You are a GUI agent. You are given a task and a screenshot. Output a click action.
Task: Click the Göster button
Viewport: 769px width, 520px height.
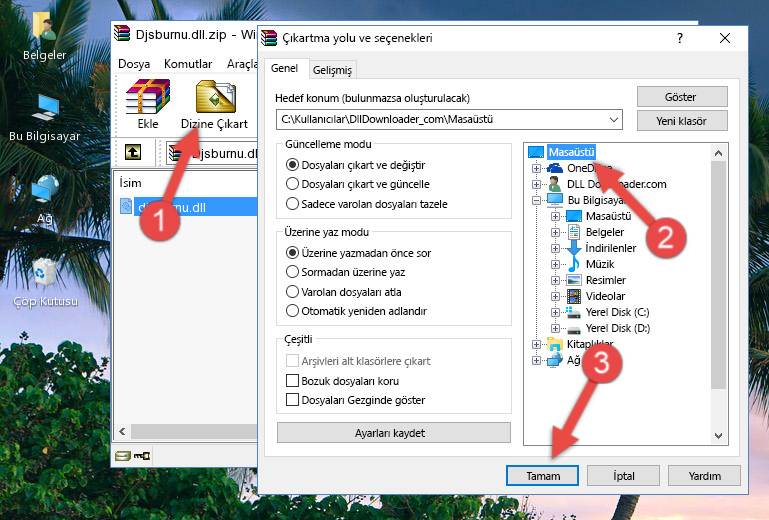682,97
